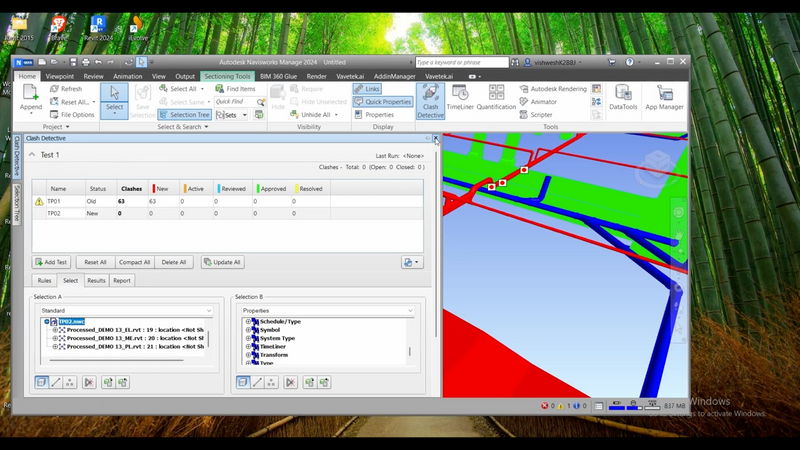Open the App Manager

(664, 97)
